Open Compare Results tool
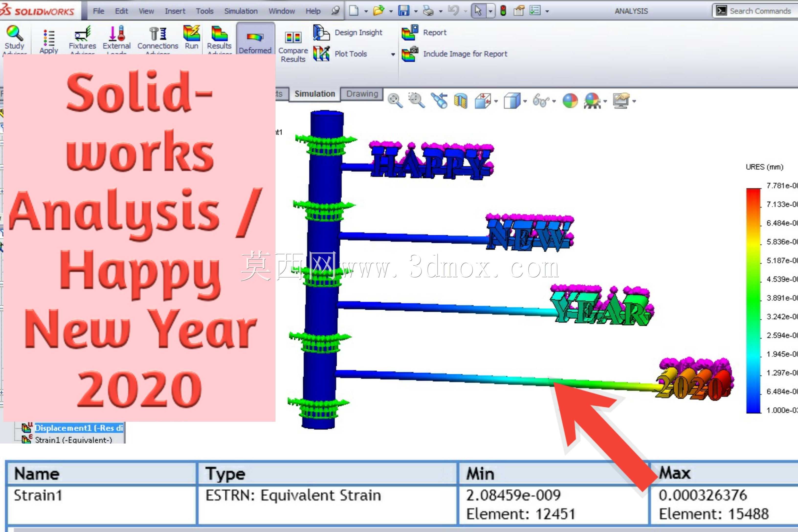The width and height of the screenshot is (798, 532). [x=293, y=47]
